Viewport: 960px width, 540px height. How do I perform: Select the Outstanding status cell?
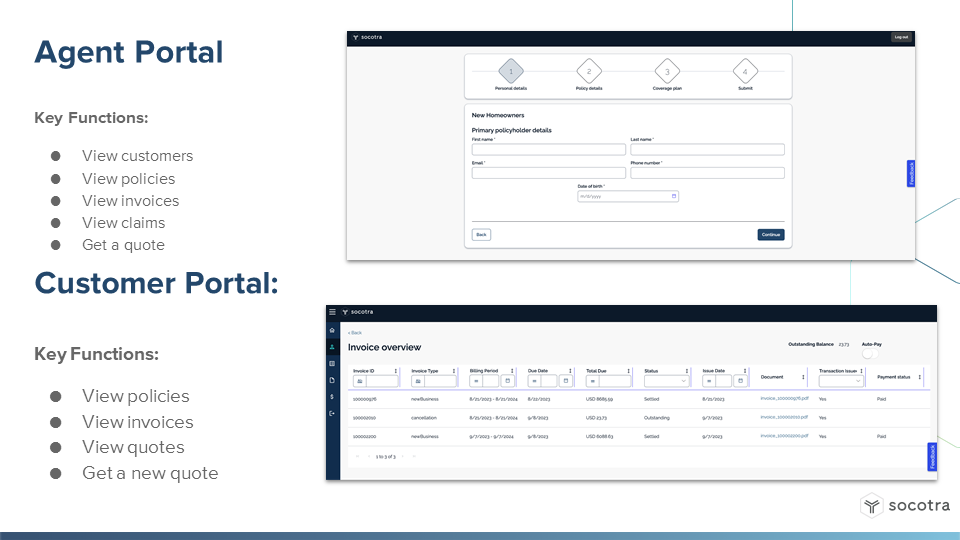pos(656,418)
